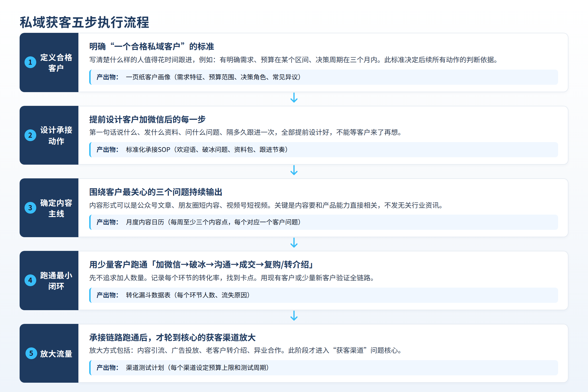Click heading 提前设计客户加微信后的每一步
This screenshot has height=392, width=588.
[147, 119]
